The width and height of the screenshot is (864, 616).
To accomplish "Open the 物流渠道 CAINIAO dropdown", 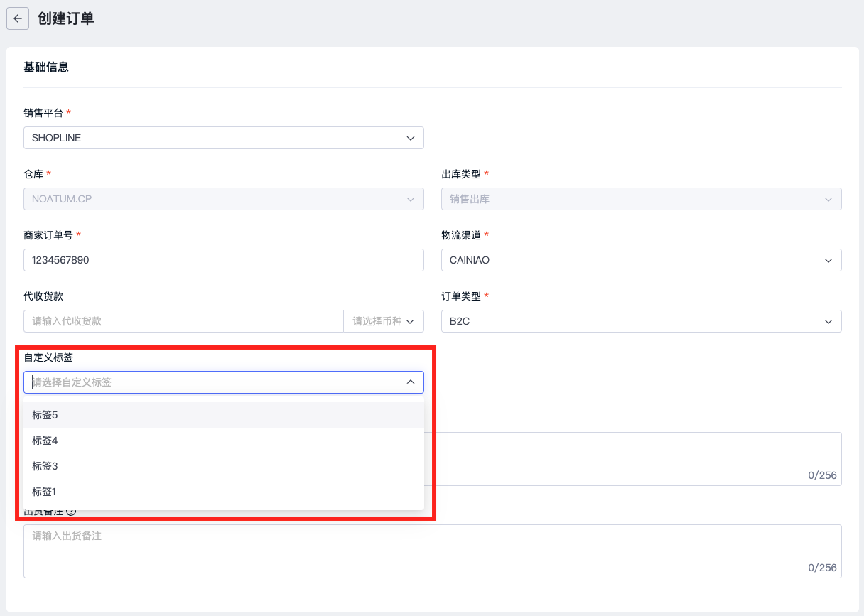I will [642, 260].
